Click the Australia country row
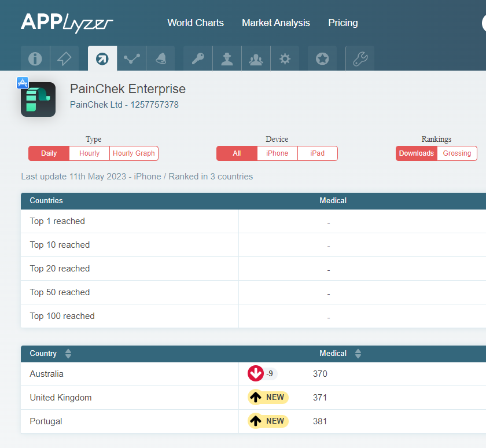The width and height of the screenshot is (486, 448). click(253, 374)
